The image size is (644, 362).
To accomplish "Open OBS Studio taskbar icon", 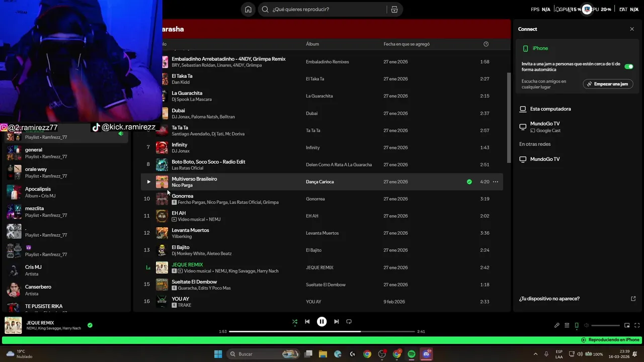I will click(382, 354).
